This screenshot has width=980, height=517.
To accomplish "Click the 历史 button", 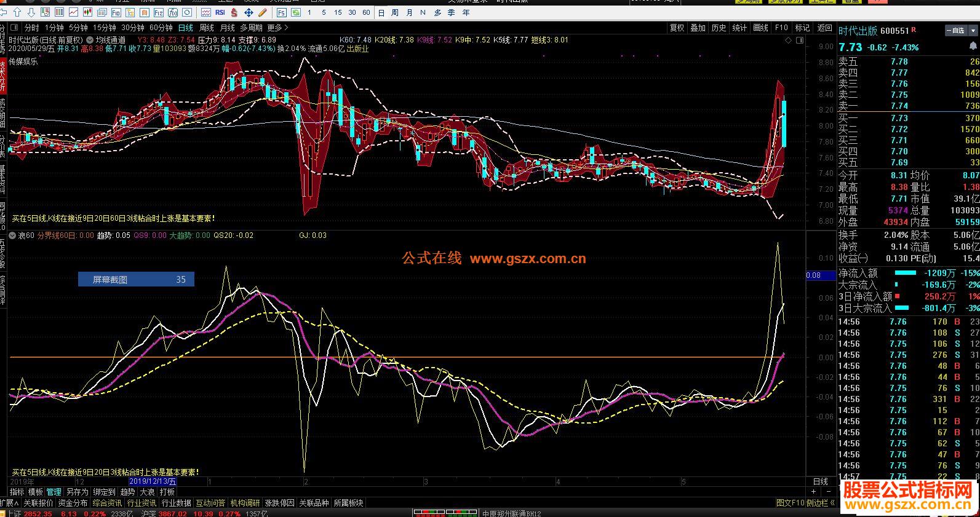I will (x=719, y=28).
